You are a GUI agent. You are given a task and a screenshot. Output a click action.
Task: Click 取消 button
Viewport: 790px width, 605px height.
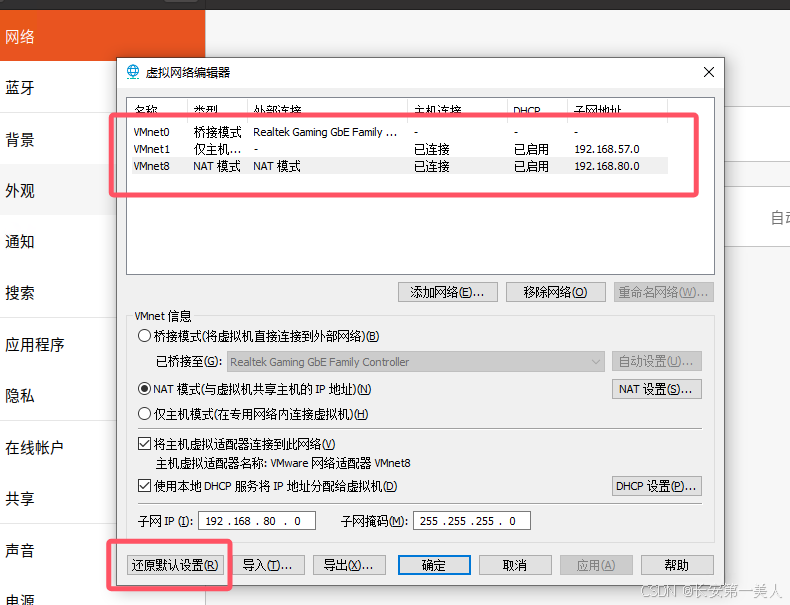[x=515, y=565]
